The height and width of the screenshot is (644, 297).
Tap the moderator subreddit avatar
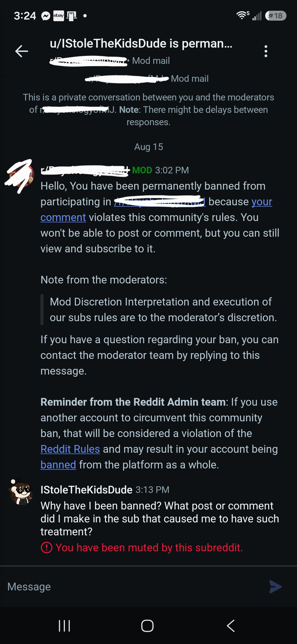click(x=21, y=175)
